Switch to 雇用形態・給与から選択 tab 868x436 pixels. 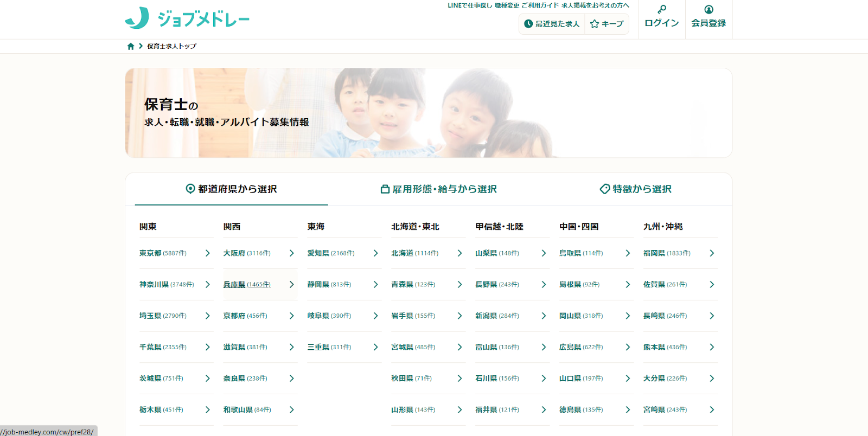[x=438, y=189]
